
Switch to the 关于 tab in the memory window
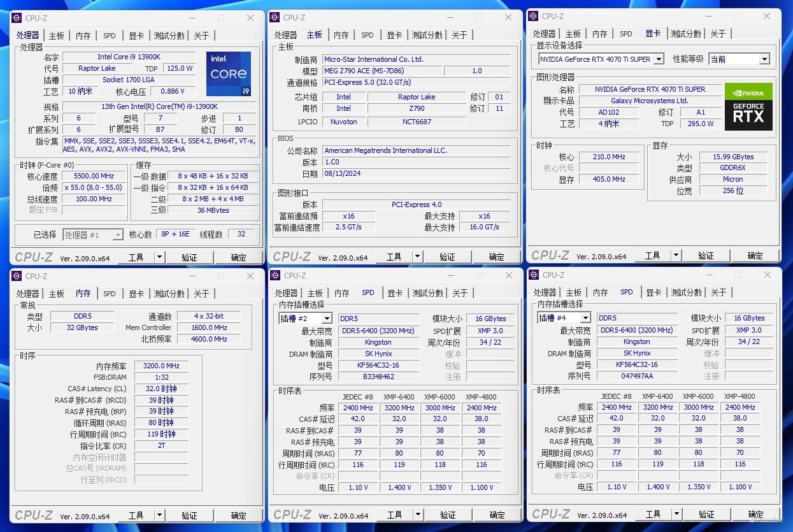tap(201, 294)
